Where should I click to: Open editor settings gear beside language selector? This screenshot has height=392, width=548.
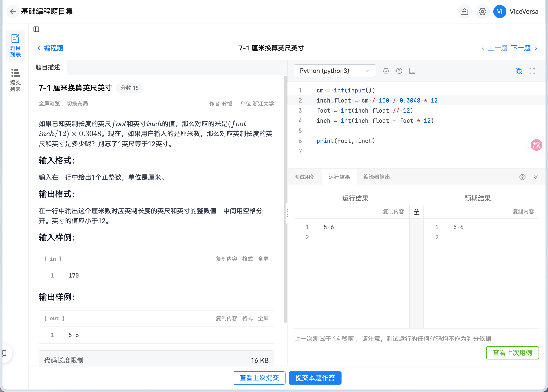point(386,71)
